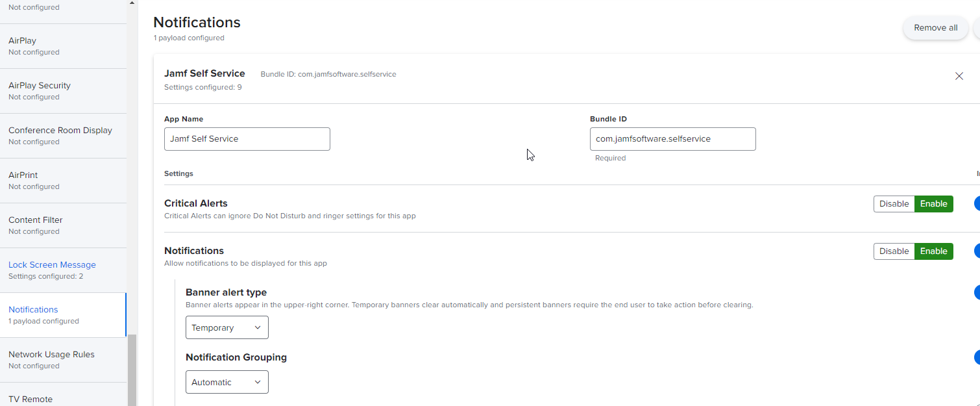The height and width of the screenshot is (406, 980).
Task: Select Content Filter in the sidebar
Action: tap(63, 225)
